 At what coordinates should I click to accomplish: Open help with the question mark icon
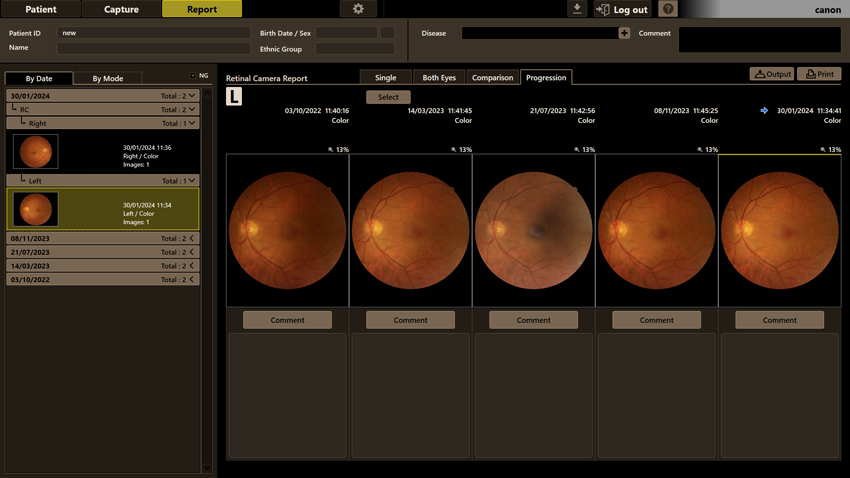point(668,9)
